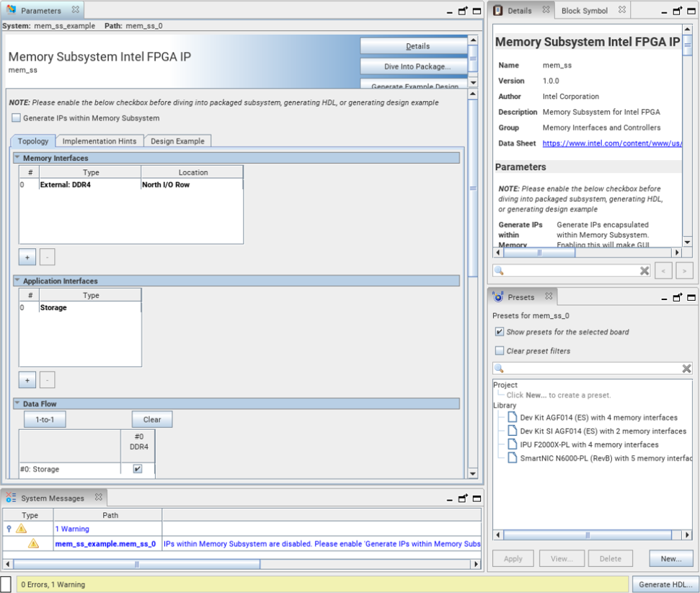The image size is (700, 593).
Task: Add an application interface with plus button
Action: pyautogui.click(x=27, y=380)
